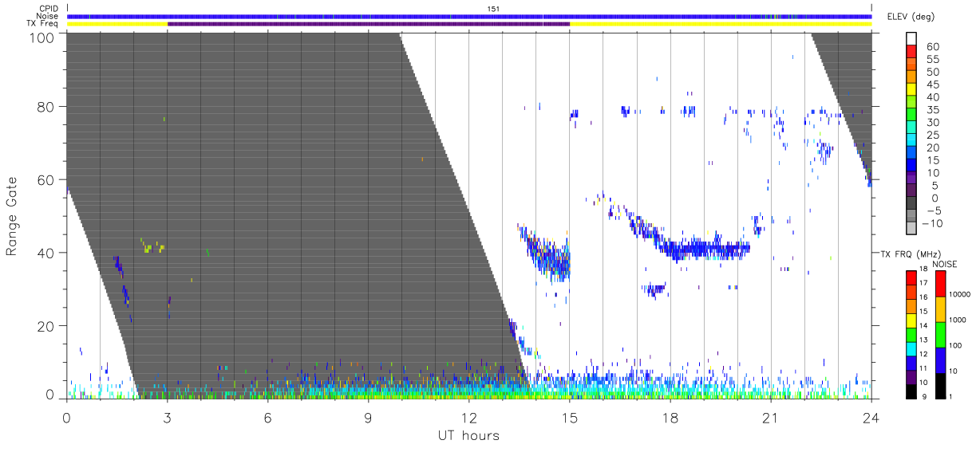Click the 'NOISE' legend title
Screen dimensions: 980x452
(x=946, y=263)
